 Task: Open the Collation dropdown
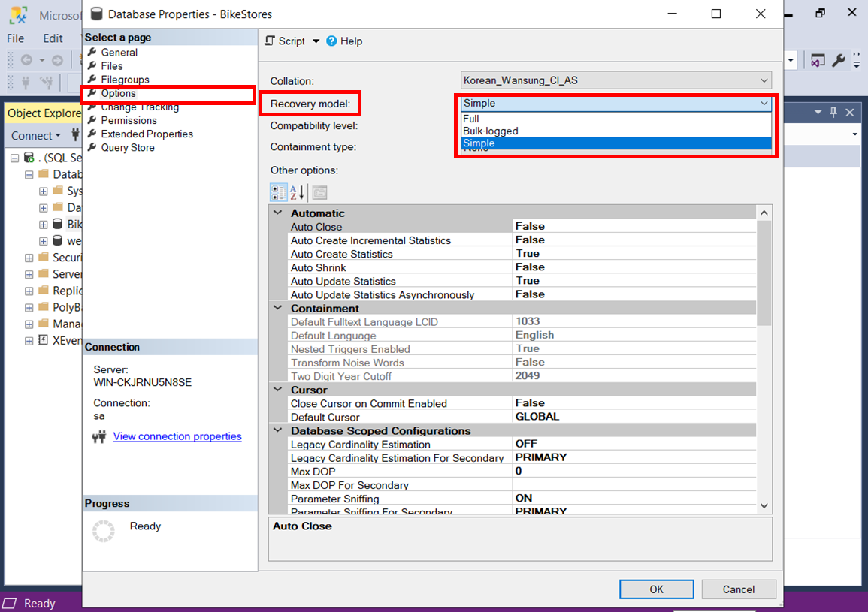click(x=764, y=80)
